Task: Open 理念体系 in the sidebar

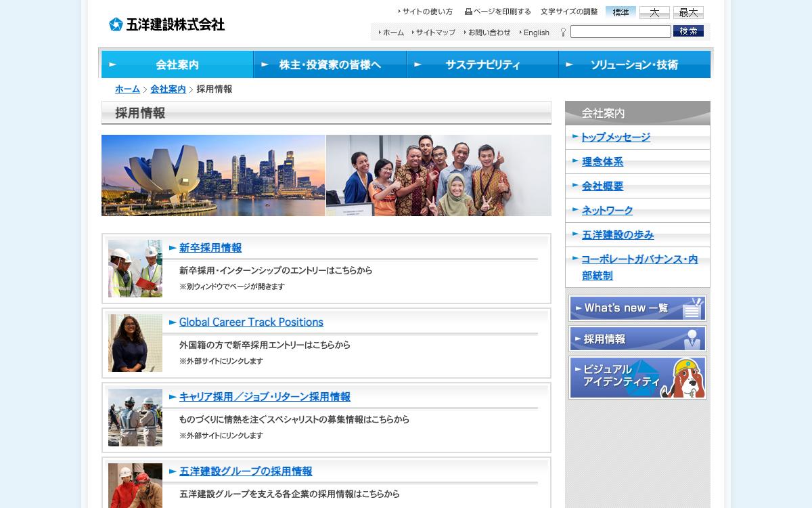Action: [602, 162]
